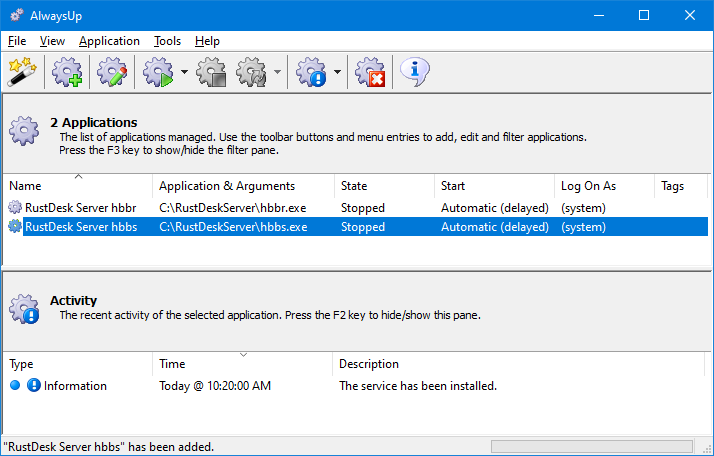Minimize the AlwaysUp window

[599, 15]
